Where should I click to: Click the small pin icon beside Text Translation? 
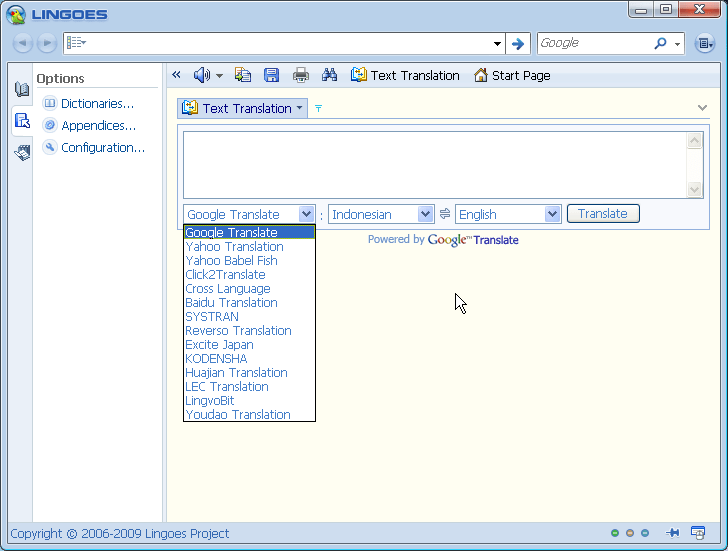[318, 108]
